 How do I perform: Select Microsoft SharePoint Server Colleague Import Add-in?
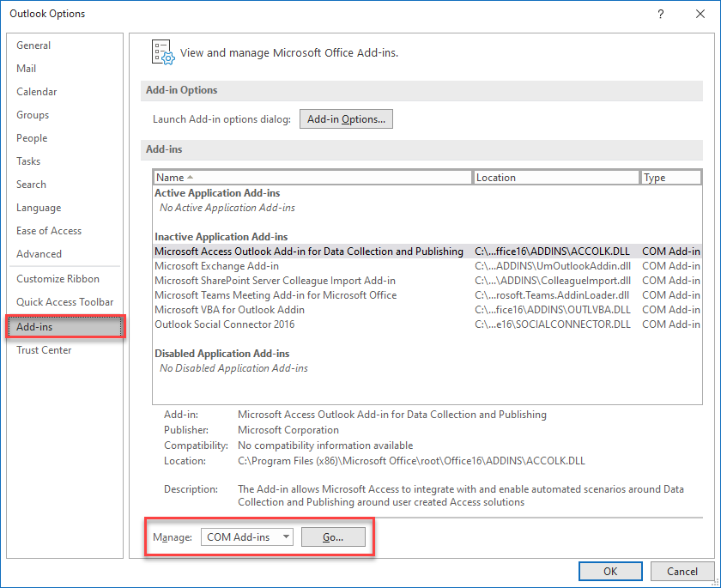(x=427, y=281)
